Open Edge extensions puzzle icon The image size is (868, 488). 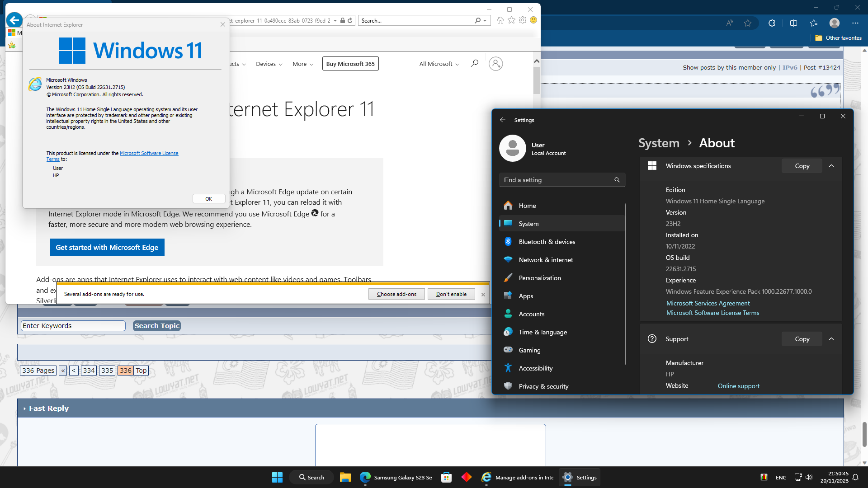[x=772, y=23]
